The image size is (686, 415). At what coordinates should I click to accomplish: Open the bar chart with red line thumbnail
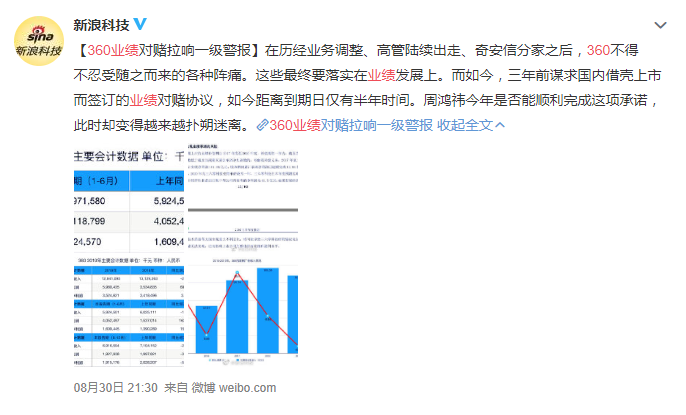click(243, 311)
